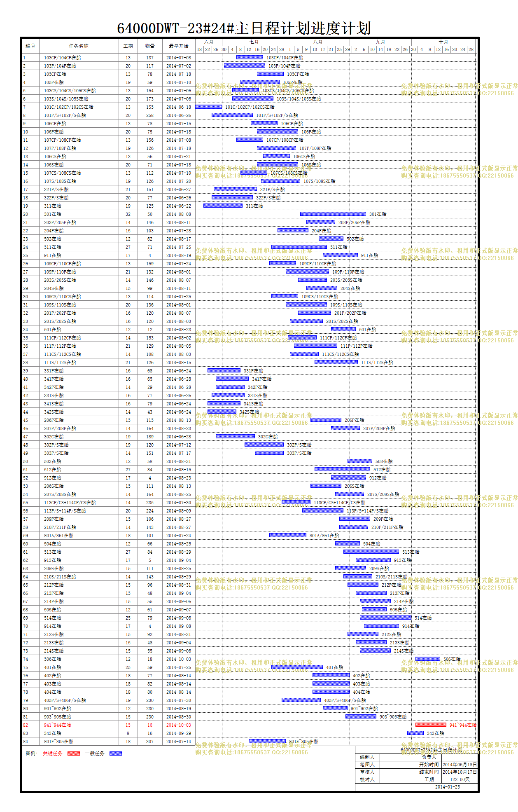Click task name 405P/S+406P/S在胎 in row 79
518x812 pixels.
point(65,700)
